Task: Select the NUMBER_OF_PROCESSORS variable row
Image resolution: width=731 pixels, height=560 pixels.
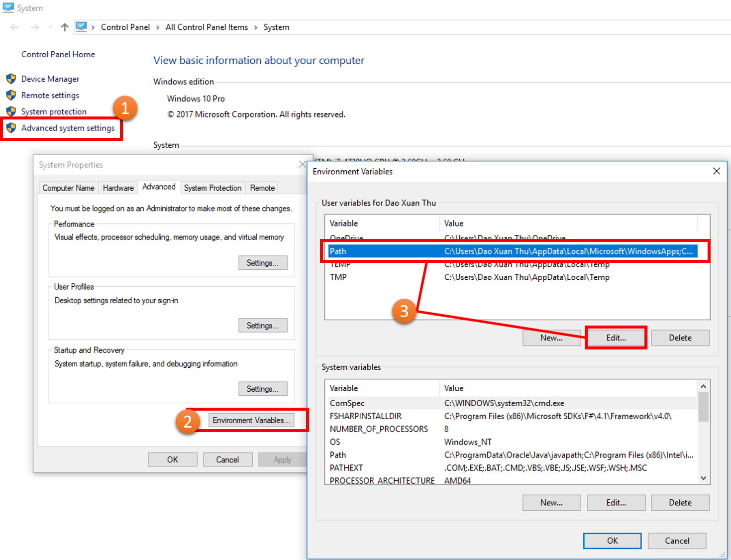Action: [513, 429]
